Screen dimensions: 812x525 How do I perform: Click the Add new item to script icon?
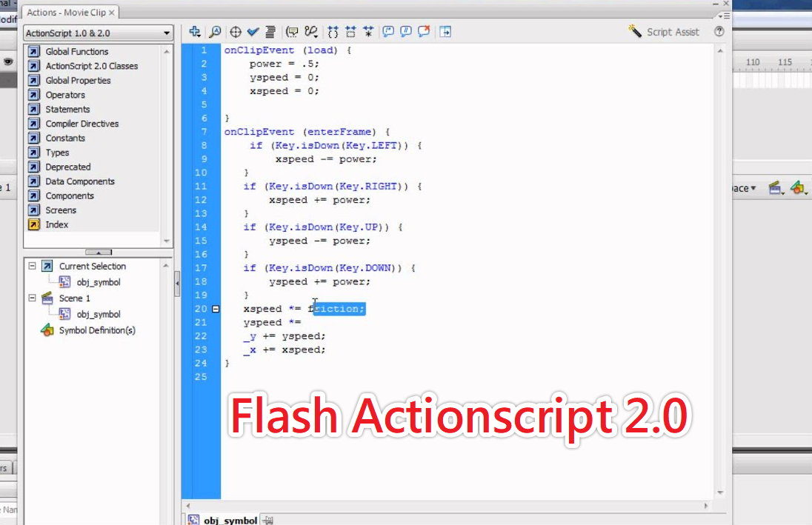coord(195,32)
